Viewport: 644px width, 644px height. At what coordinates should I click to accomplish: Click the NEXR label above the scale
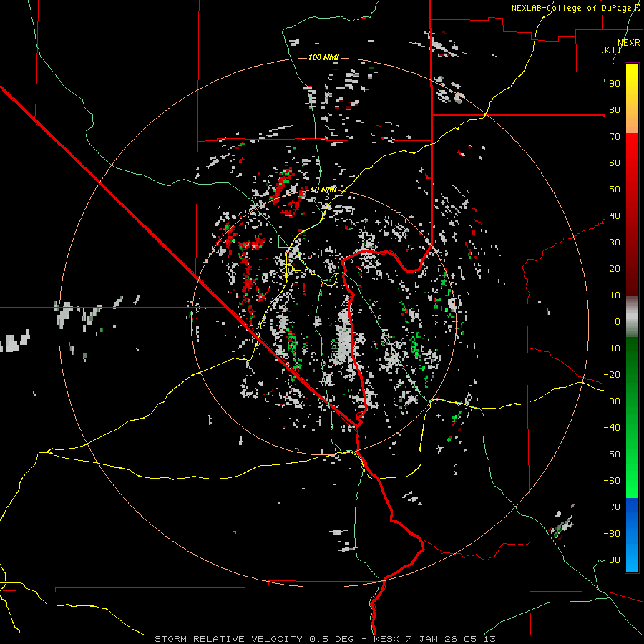point(629,43)
